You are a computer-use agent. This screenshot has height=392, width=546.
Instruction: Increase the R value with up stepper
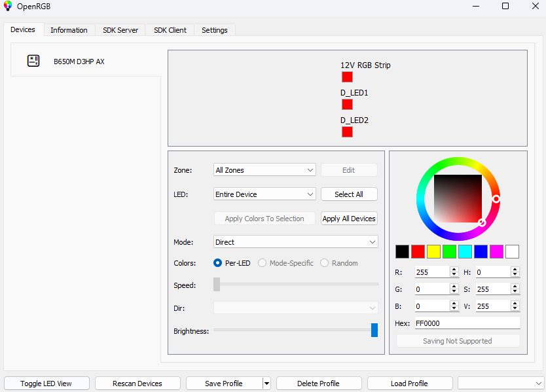coord(454,269)
